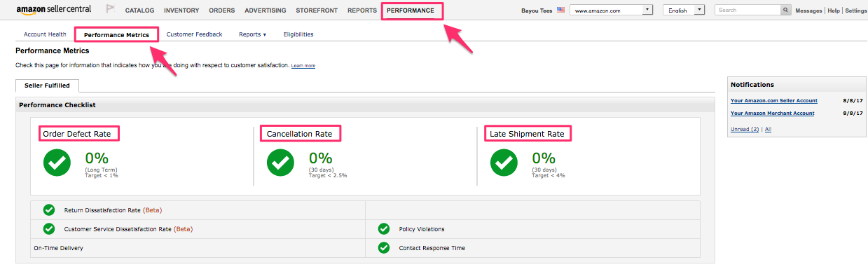868x274 pixels.
Task: Click the Unread (2) notifications link
Action: pyautogui.click(x=745, y=130)
